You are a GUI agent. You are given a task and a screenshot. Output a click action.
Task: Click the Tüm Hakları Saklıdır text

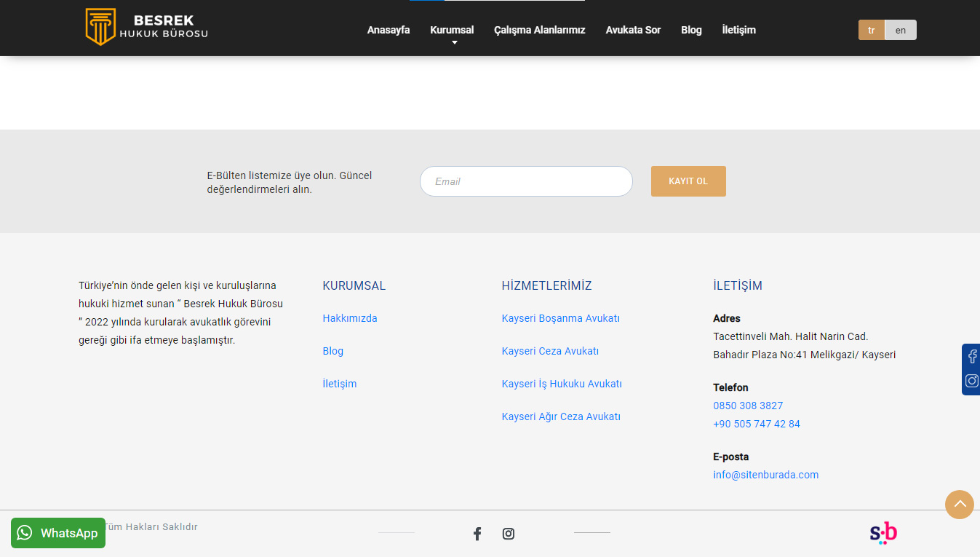point(151,526)
